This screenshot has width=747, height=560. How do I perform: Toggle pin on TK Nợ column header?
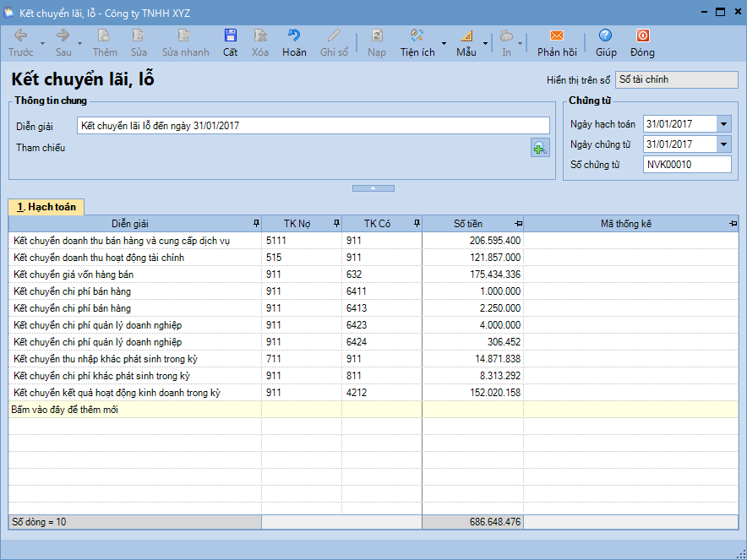pyautogui.click(x=336, y=224)
